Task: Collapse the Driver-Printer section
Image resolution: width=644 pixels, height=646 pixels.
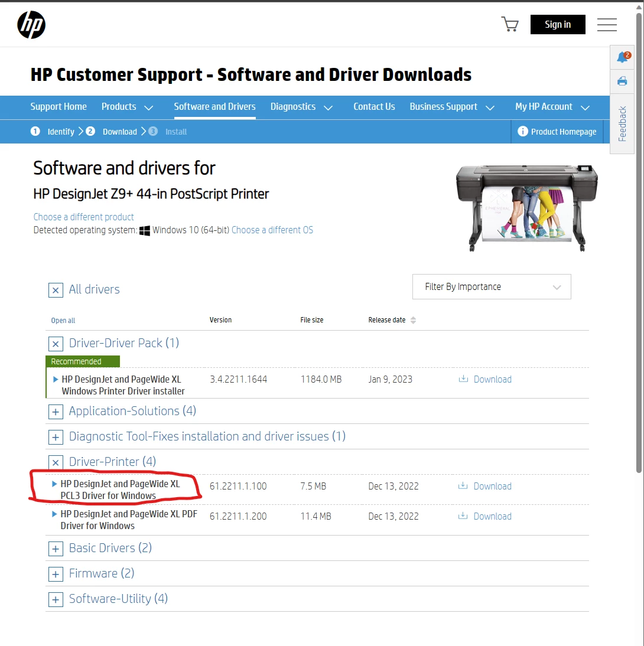Action: point(56,462)
